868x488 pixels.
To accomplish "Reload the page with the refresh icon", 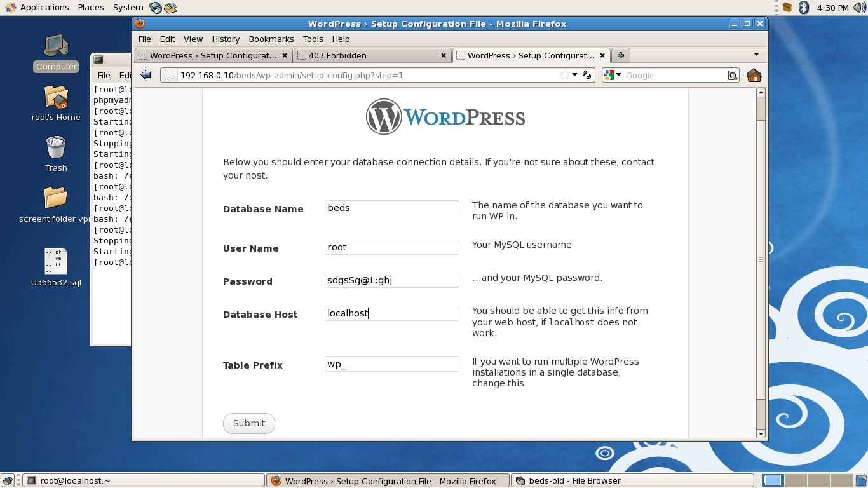I will pyautogui.click(x=588, y=75).
